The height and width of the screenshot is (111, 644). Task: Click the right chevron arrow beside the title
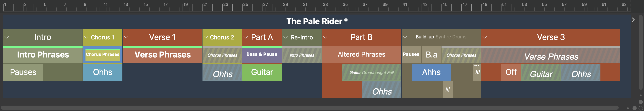click(633, 20)
